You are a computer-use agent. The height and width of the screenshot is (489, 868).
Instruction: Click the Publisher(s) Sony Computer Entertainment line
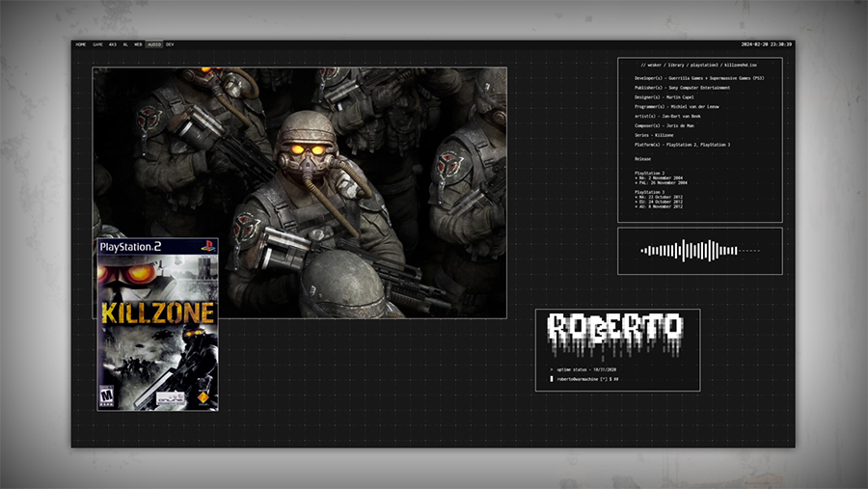(x=682, y=88)
